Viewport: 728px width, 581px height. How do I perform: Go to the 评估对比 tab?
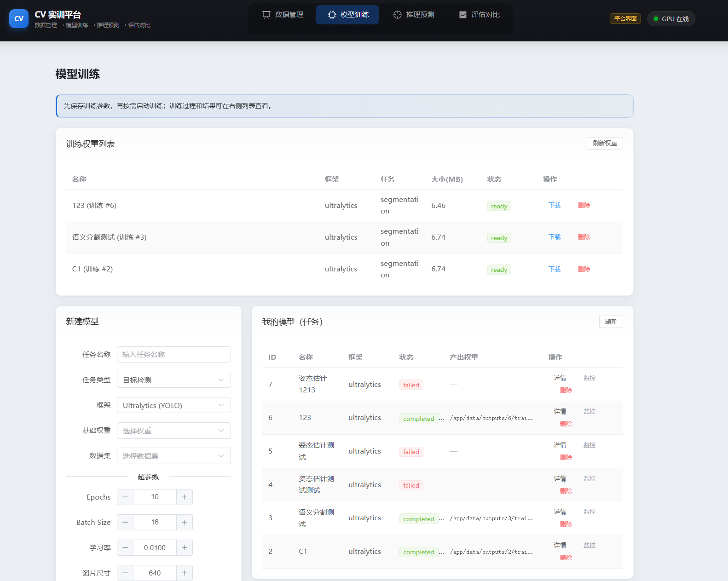point(479,15)
